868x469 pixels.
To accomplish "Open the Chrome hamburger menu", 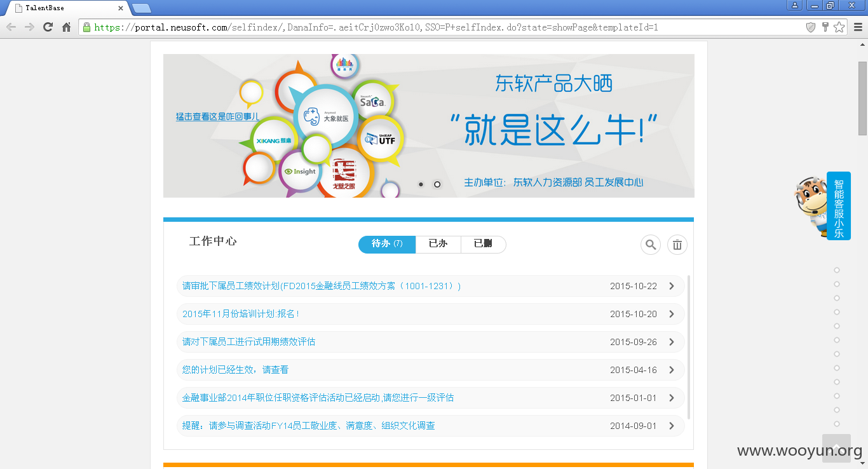I will 858,27.
